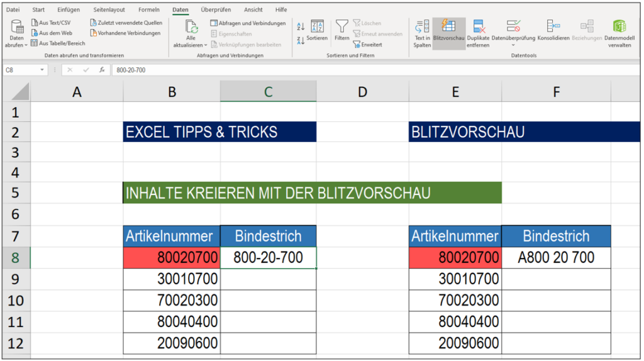Sort descending with the Z-A icon
The height and width of the screenshot is (361, 644).
click(x=301, y=40)
